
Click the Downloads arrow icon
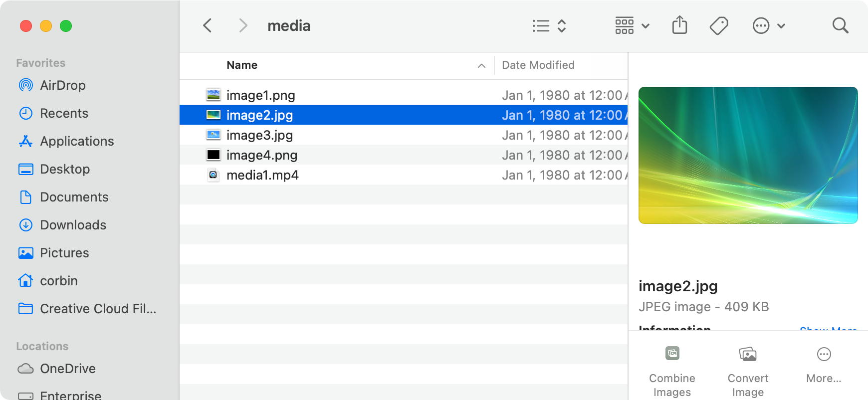click(x=26, y=225)
